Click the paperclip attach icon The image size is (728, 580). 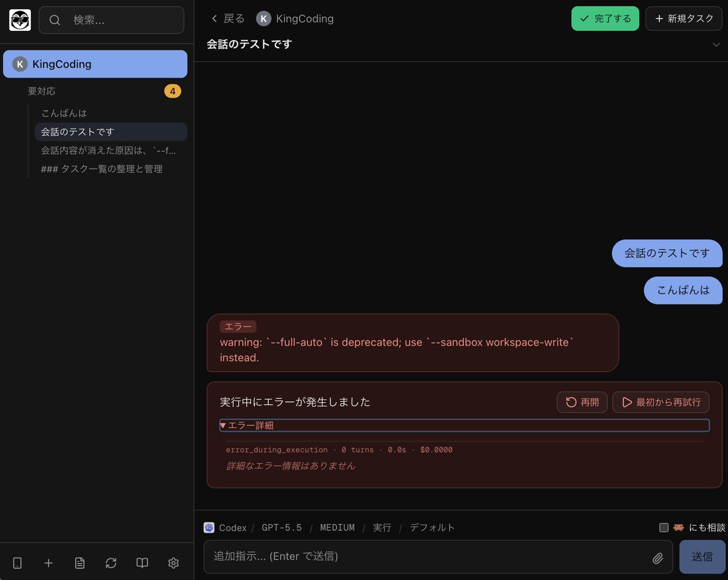658,558
